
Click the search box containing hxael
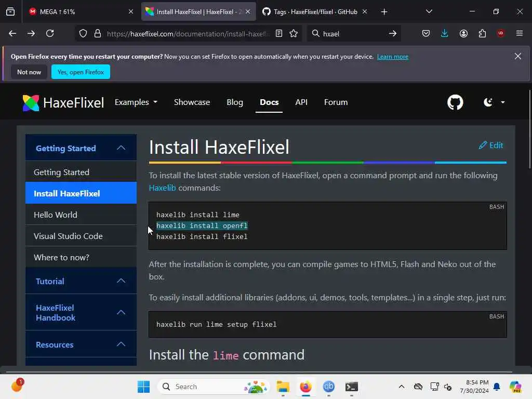pyautogui.click(x=353, y=34)
